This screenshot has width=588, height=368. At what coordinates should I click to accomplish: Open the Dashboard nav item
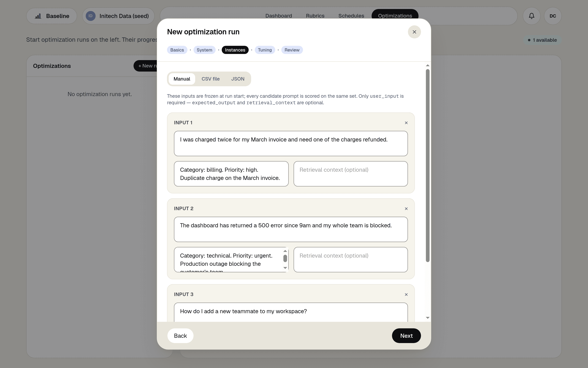point(278,16)
